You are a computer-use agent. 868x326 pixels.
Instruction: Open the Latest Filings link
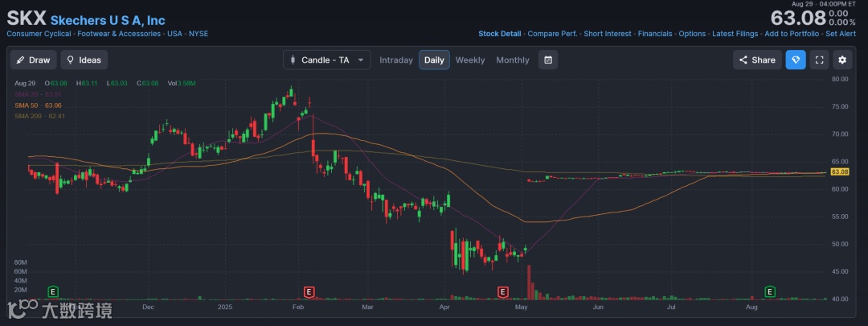click(735, 34)
